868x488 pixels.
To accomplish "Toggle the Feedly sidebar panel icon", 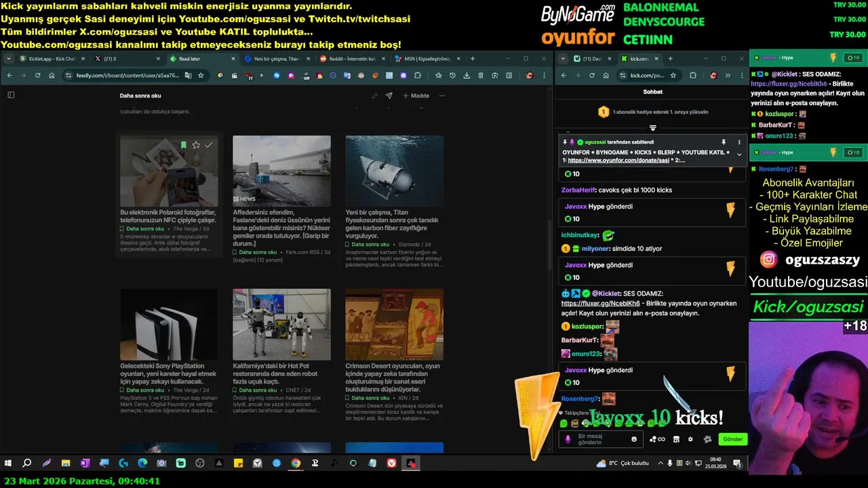I will click(x=11, y=95).
